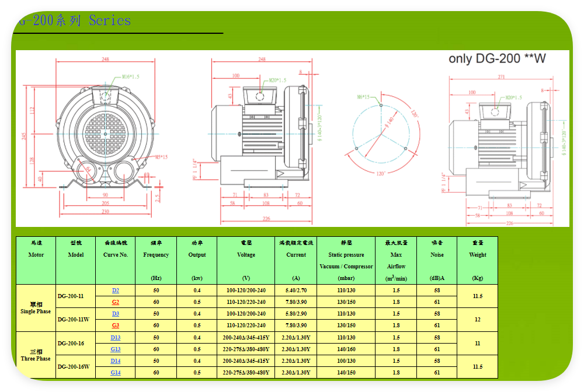Open the red G3 curve link
Screen dimensions: 584x392
click(x=116, y=325)
